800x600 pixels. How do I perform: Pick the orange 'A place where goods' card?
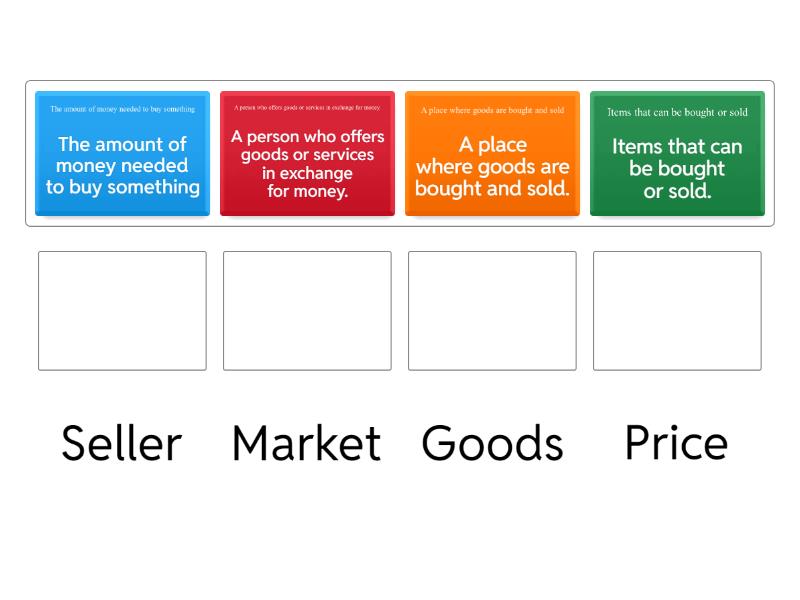(492, 154)
